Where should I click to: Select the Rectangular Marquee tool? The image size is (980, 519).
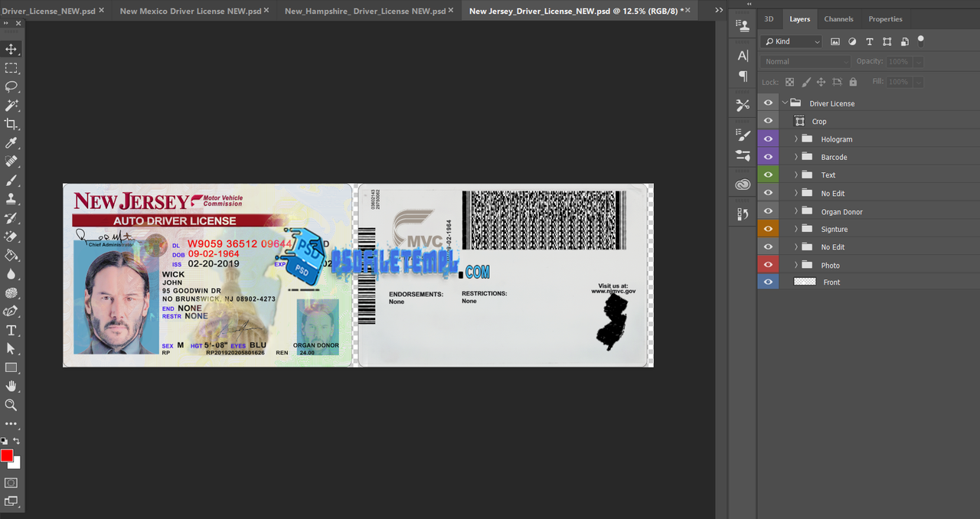pos(11,68)
